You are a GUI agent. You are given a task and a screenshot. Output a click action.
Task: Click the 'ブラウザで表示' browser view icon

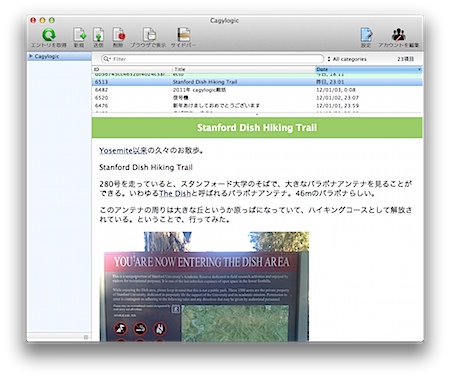(x=149, y=35)
